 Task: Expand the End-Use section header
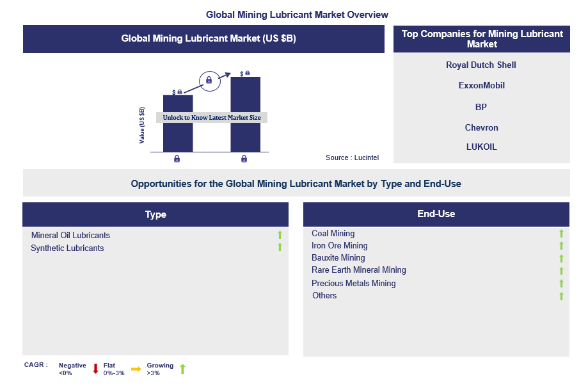(436, 214)
